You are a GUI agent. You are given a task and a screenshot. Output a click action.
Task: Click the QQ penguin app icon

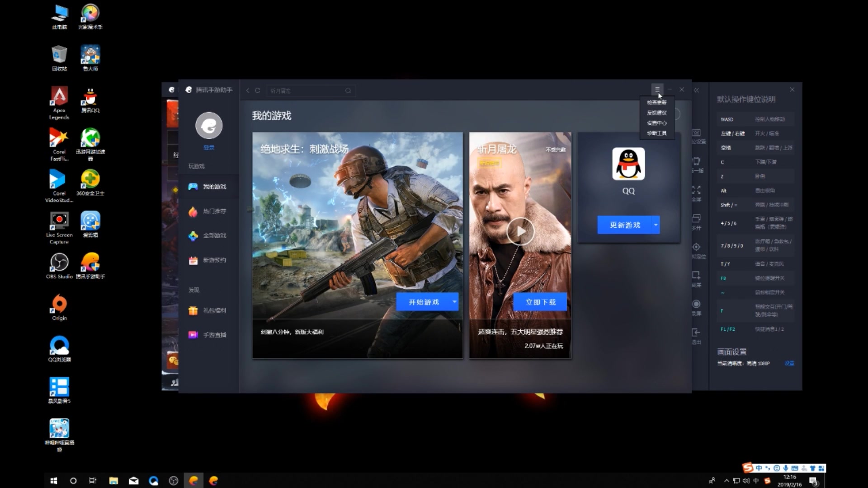628,164
